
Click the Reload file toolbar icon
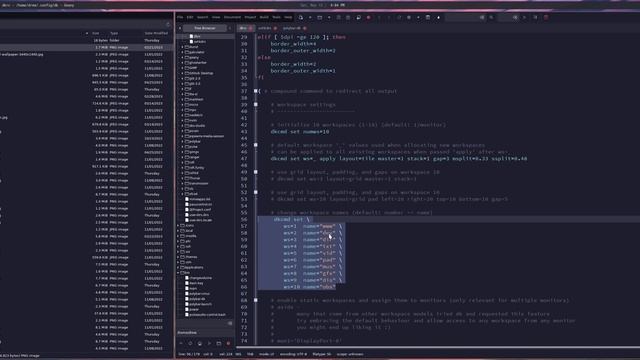point(358,18)
